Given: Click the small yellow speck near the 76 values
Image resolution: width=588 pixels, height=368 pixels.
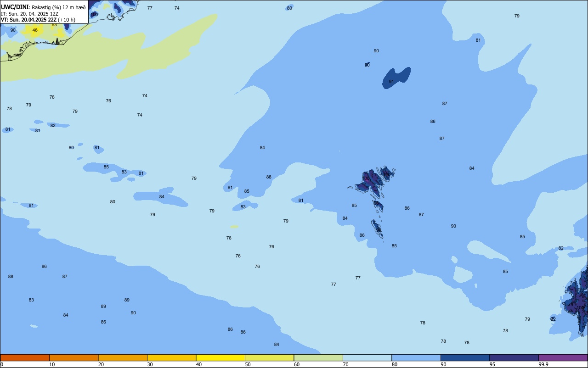Looking at the screenshot, I should [234, 227].
